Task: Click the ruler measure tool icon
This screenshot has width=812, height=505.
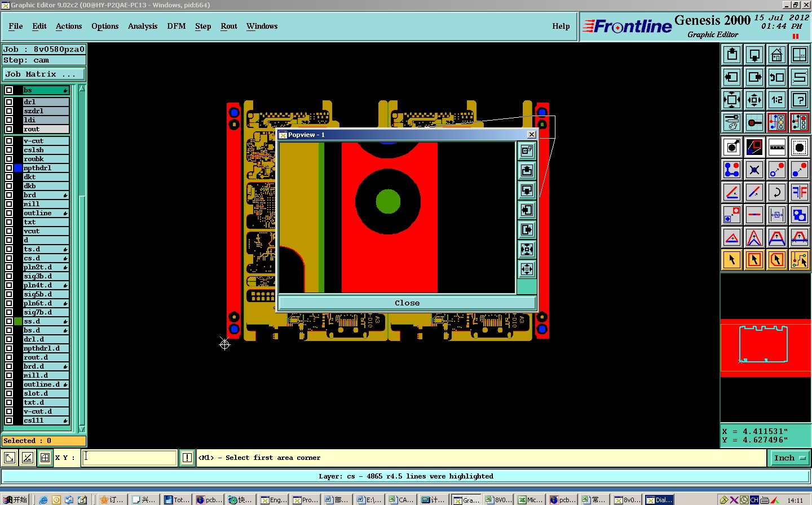Action: pos(777,147)
